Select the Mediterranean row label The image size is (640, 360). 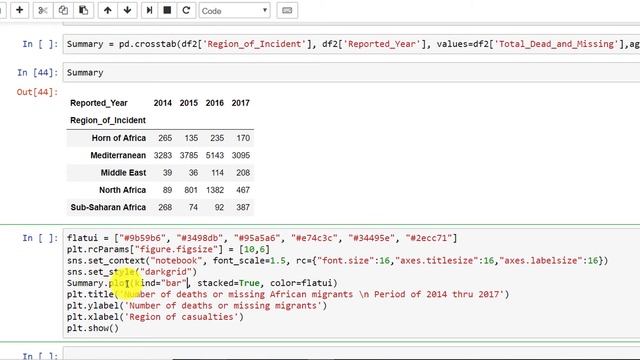(118, 155)
